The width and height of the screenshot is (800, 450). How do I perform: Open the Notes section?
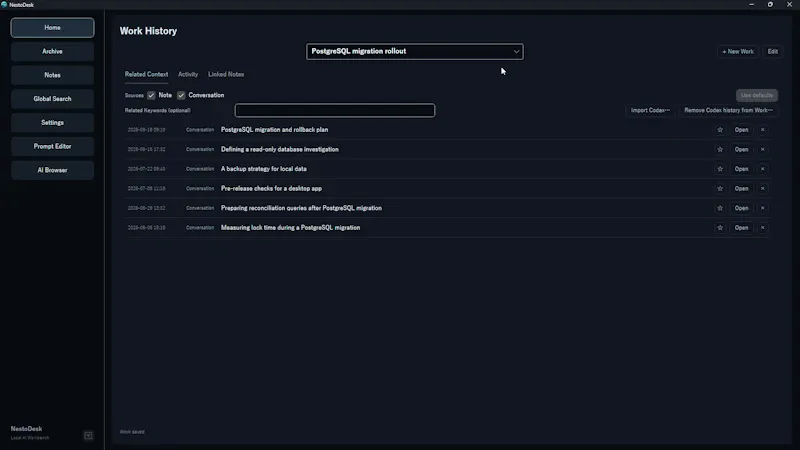click(53, 75)
